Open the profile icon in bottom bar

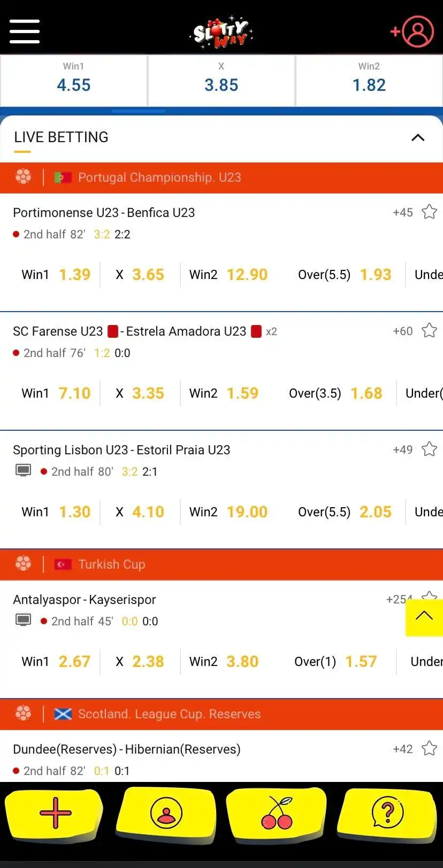[166, 813]
